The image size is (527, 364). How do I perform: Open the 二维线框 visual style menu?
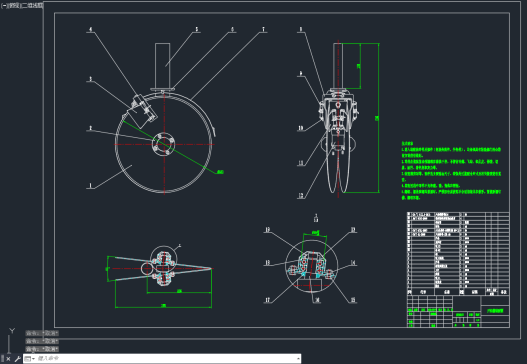click(33, 6)
